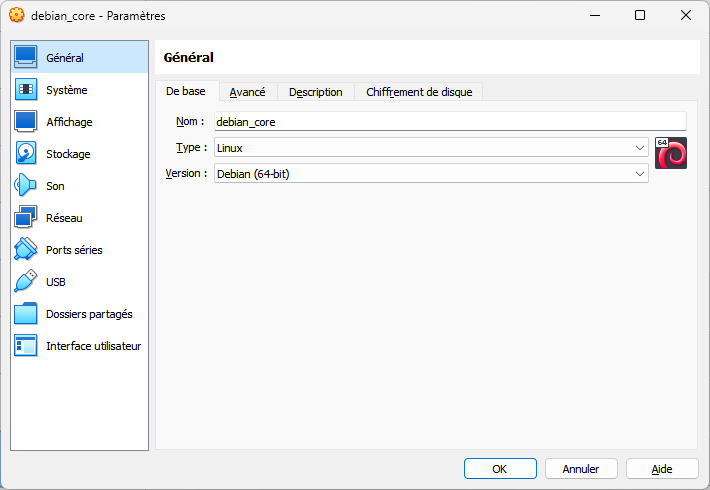Viewport: 710px width, 490px height.
Task: Confirm settings with the OK button
Action: coord(500,469)
